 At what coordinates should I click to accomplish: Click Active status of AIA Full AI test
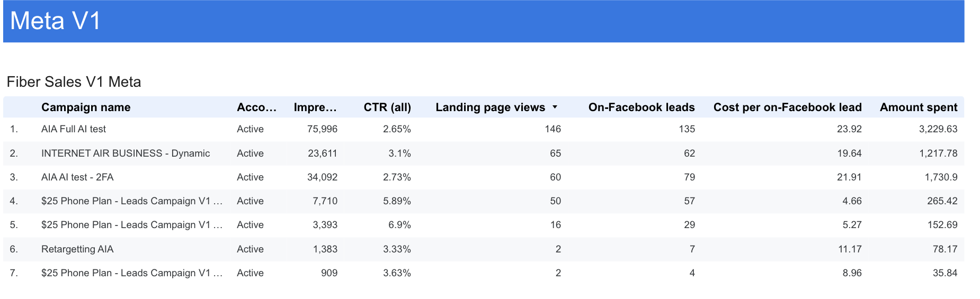point(250,129)
